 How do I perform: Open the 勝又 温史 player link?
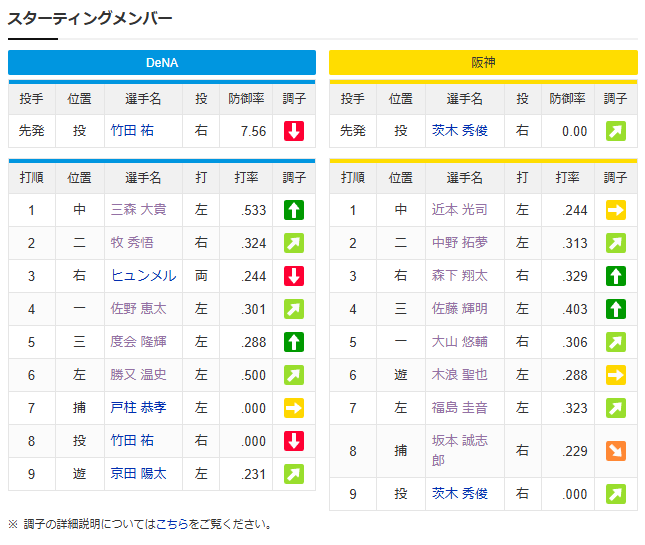point(138,375)
